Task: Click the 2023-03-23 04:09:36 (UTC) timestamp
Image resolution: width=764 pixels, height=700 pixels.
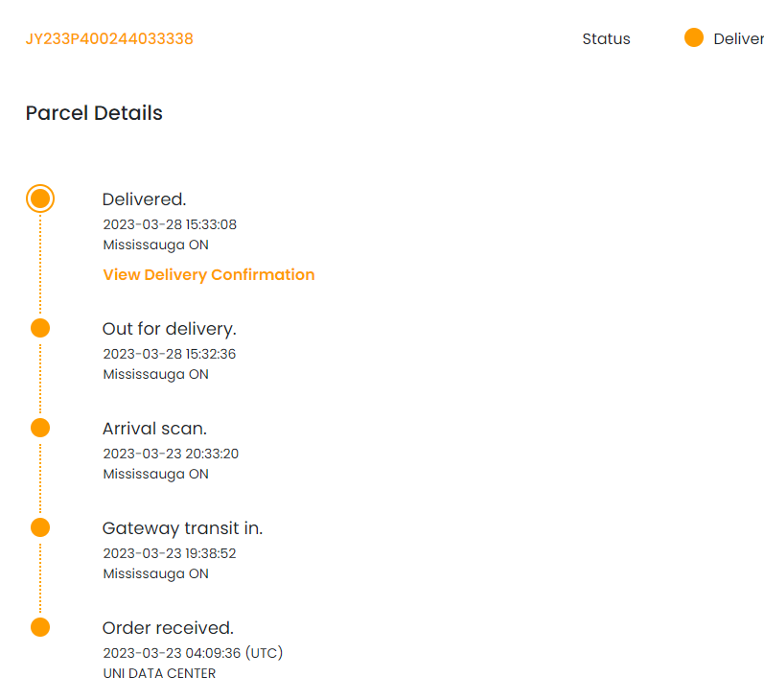Action: tap(193, 653)
